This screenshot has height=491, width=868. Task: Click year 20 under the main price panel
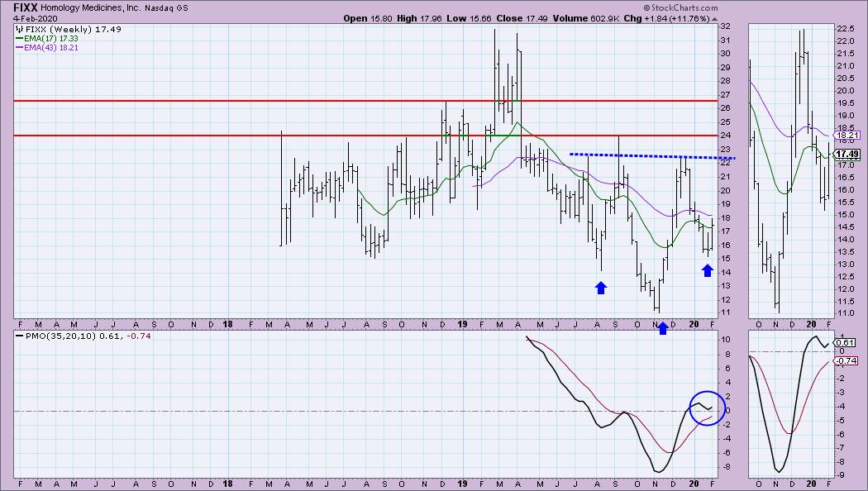tap(694, 324)
